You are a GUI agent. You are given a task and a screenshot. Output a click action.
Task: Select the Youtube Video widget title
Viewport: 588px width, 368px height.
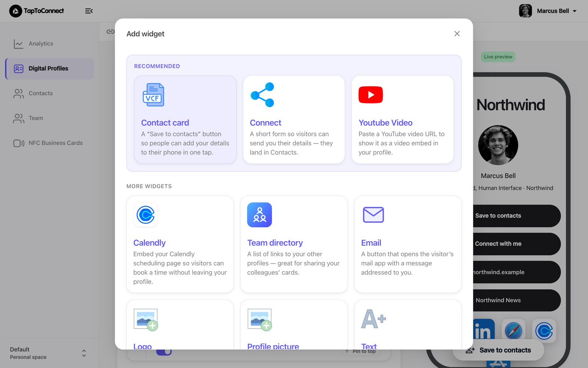pyautogui.click(x=386, y=123)
